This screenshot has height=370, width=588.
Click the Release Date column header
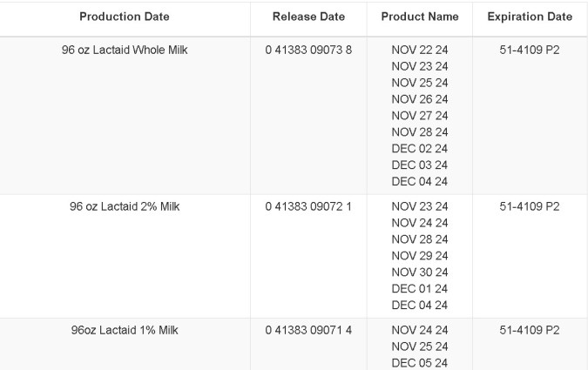click(x=308, y=17)
